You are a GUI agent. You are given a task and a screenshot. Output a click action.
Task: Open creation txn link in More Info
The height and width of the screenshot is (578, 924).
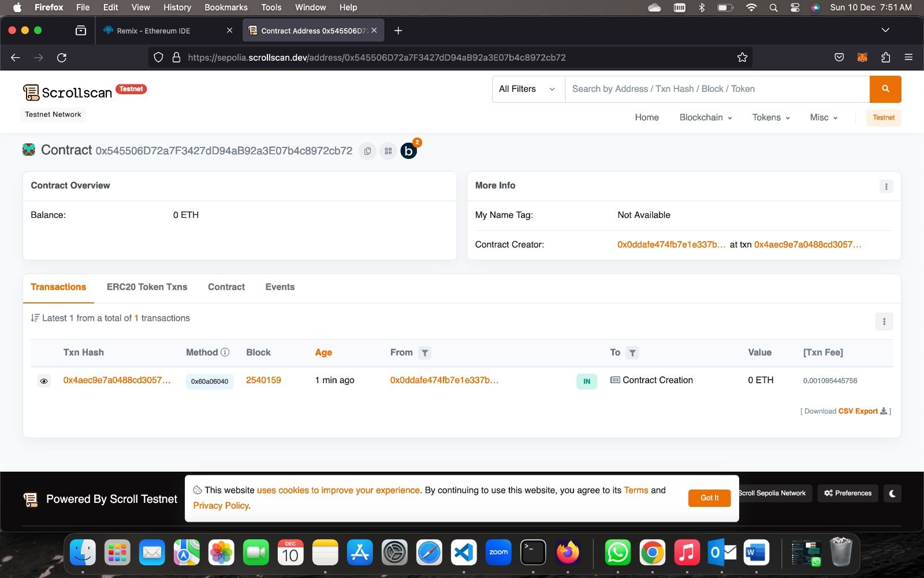pos(808,244)
